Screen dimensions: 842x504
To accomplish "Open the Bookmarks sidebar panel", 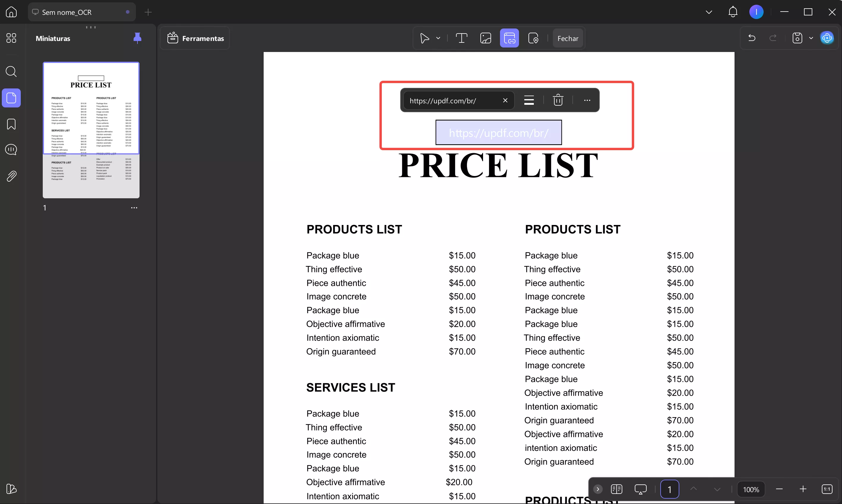I will click(11, 124).
